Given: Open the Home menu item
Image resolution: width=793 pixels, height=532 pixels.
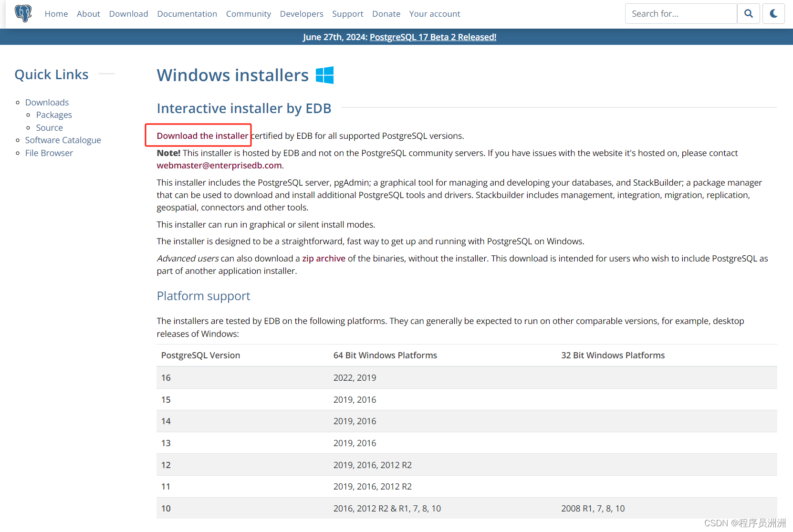Looking at the screenshot, I should [56, 14].
